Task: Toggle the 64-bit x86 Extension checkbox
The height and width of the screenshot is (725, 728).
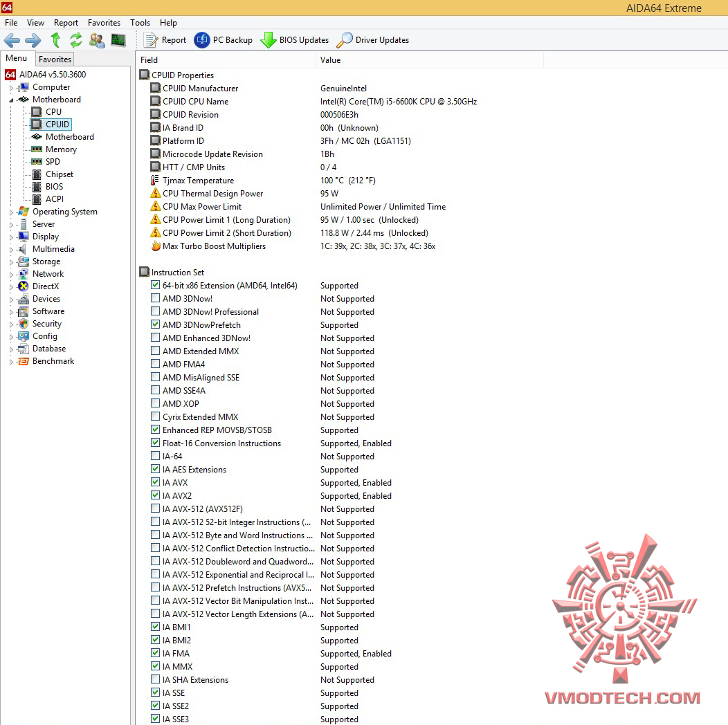Action: (156, 285)
